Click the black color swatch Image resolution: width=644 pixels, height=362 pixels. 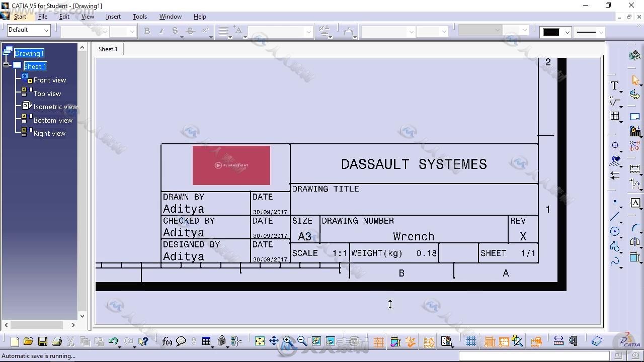pos(551,32)
